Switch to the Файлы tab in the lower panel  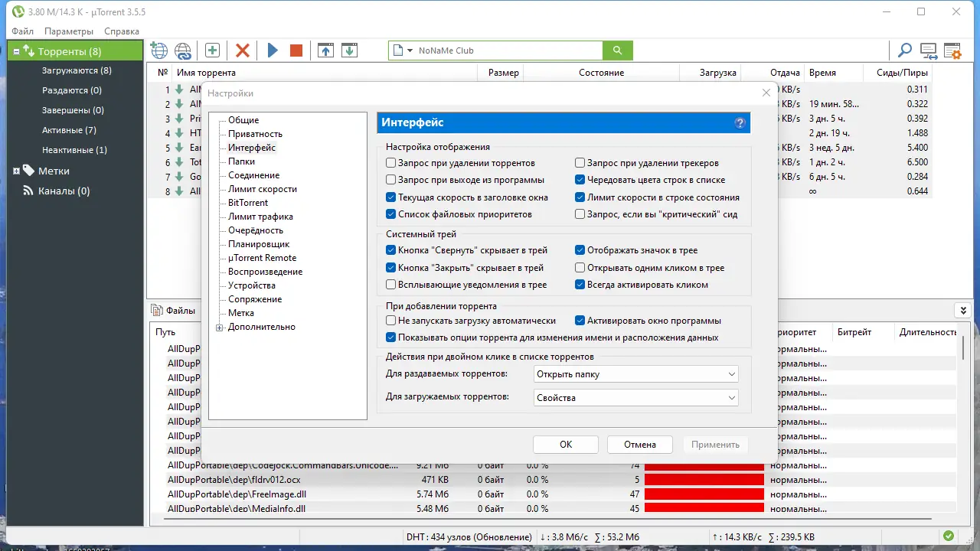coord(174,311)
